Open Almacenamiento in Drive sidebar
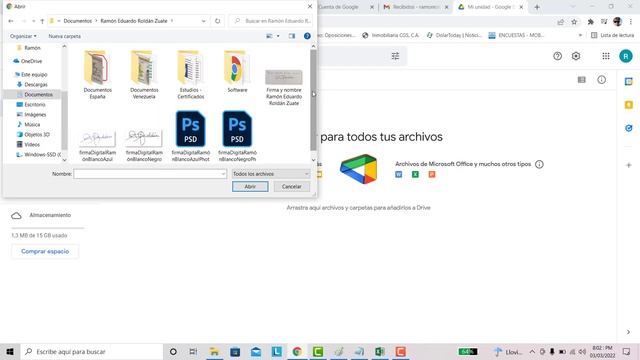The height and width of the screenshot is (360, 640). pyautogui.click(x=41, y=215)
